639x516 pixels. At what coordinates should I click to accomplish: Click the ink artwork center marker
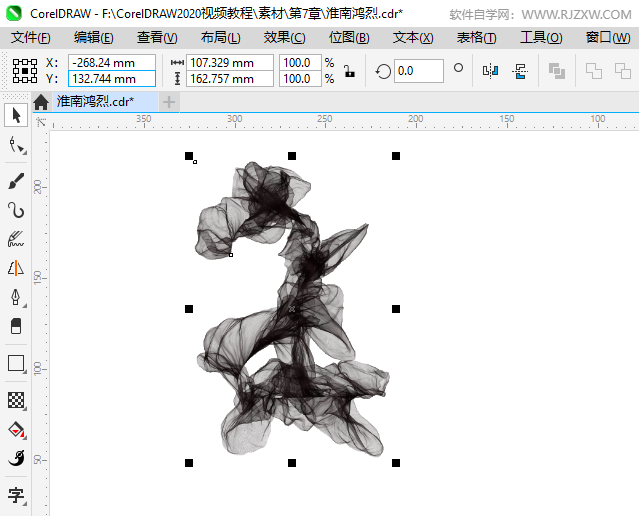pos(292,309)
